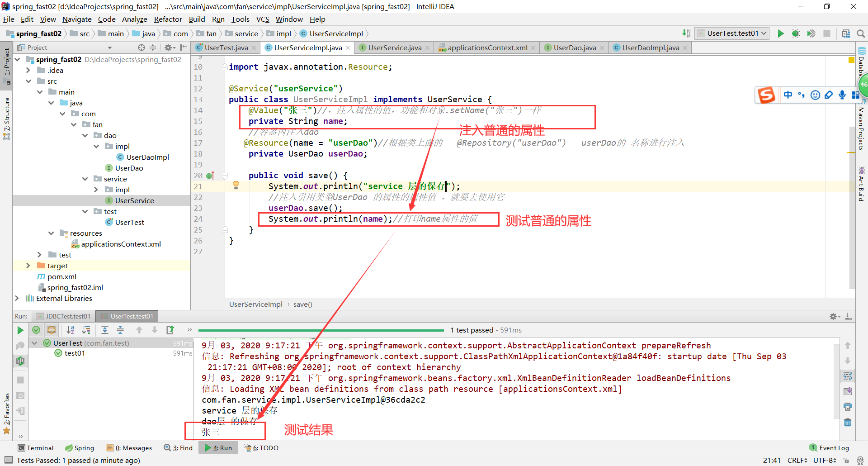Expand External Libraries node
The width and height of the screenshot is (868, 466).
[17, 298]
